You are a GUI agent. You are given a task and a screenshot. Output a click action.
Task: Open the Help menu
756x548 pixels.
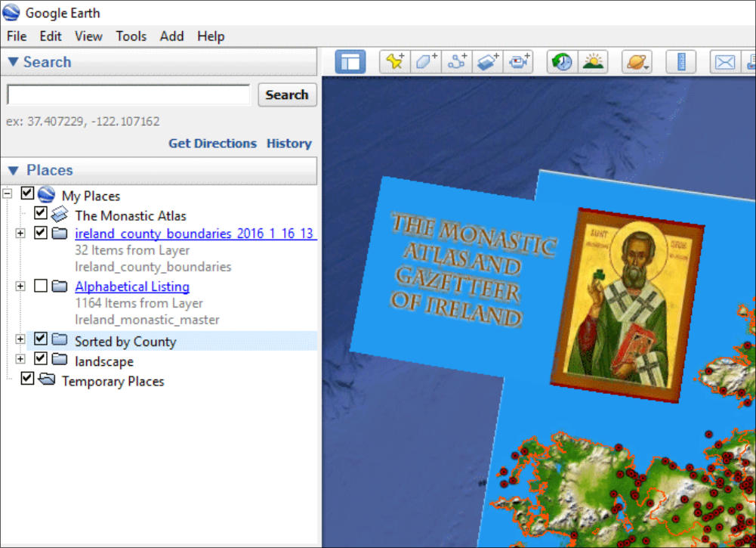(211, 36)
